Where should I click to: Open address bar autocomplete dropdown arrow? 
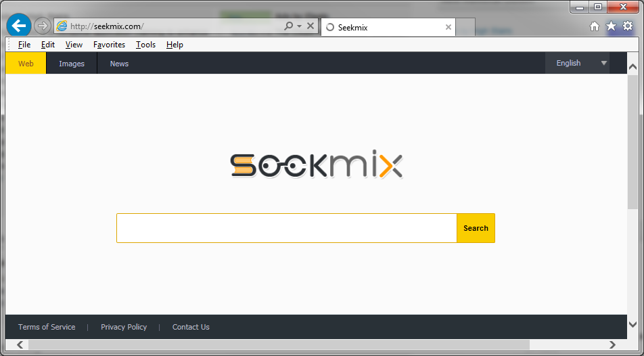299,26
